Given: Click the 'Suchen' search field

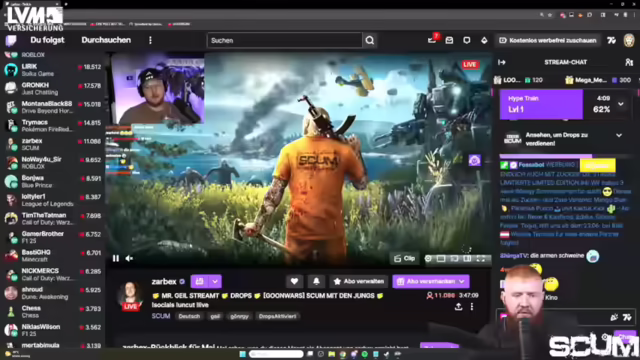Looking at the screenshot, I should 284,40.
